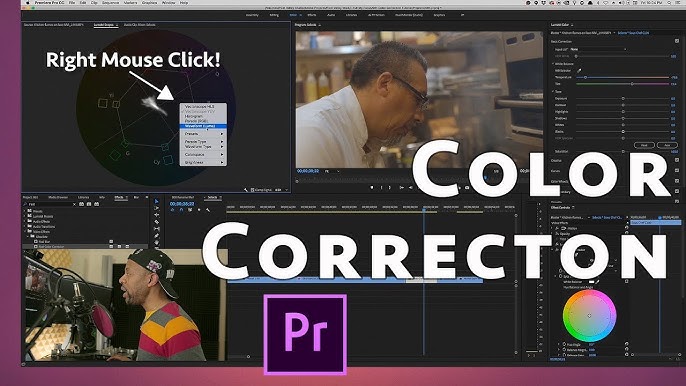Select the Ripple Edit tool
The width and height of the screenshot is (686, 386).
157,215
